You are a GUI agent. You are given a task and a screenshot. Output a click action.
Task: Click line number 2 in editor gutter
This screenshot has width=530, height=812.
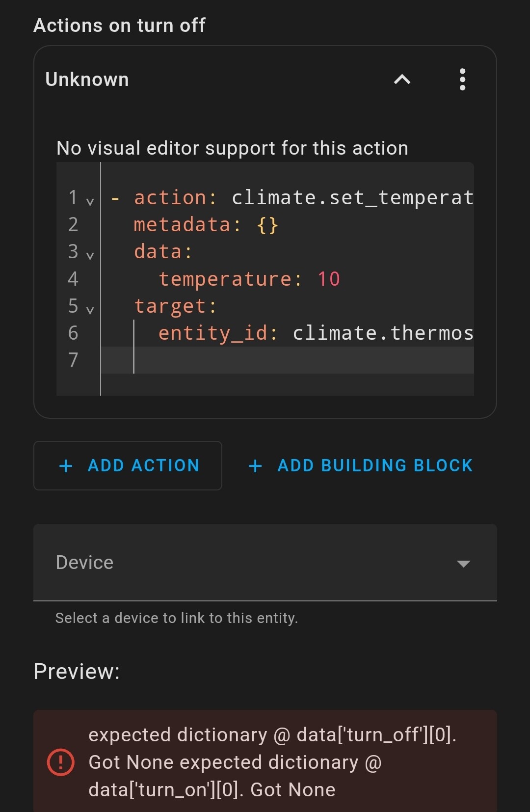(73, 225)
